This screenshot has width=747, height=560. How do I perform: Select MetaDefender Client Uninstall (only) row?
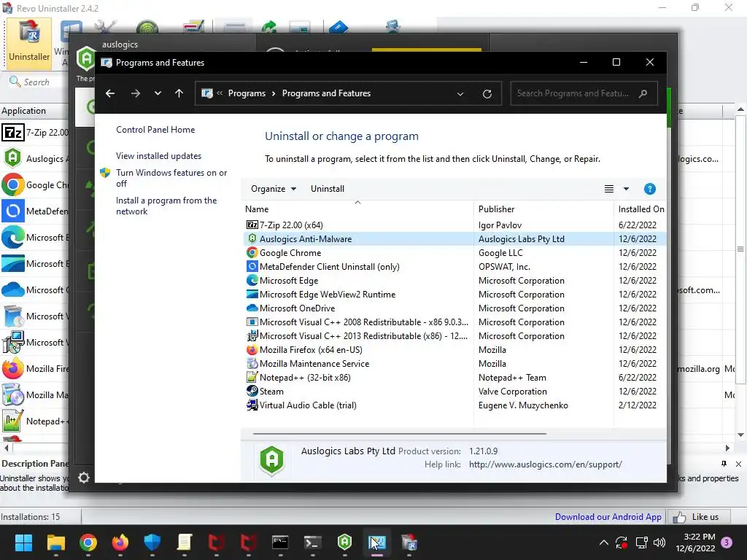coord(454,267)
